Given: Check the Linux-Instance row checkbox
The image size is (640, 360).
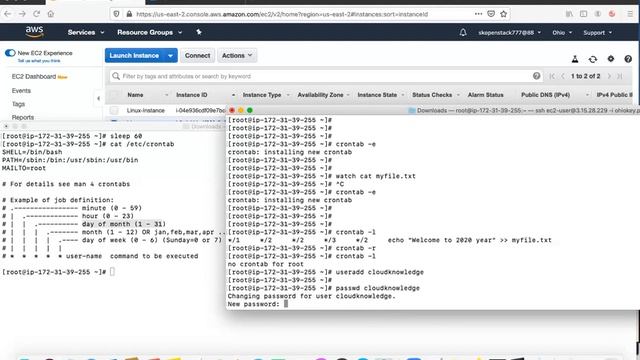Looking at the screenshot, I should coord(114,110).
